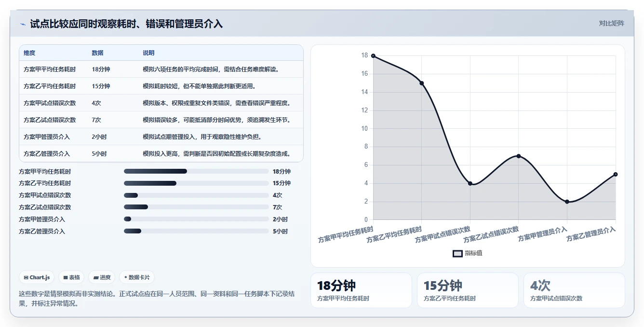
Task: Click the 15分钟 data card
Action: click(x=468, y=290)
